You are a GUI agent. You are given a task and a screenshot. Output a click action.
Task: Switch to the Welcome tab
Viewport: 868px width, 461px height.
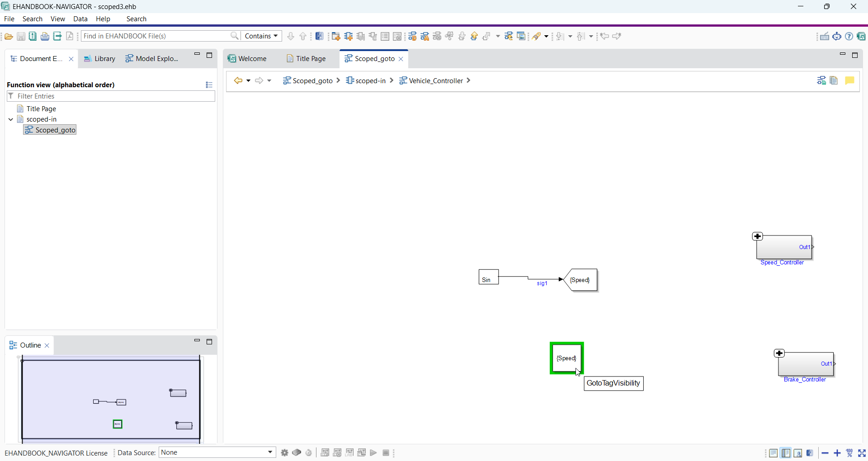click(x=247, y=59)
